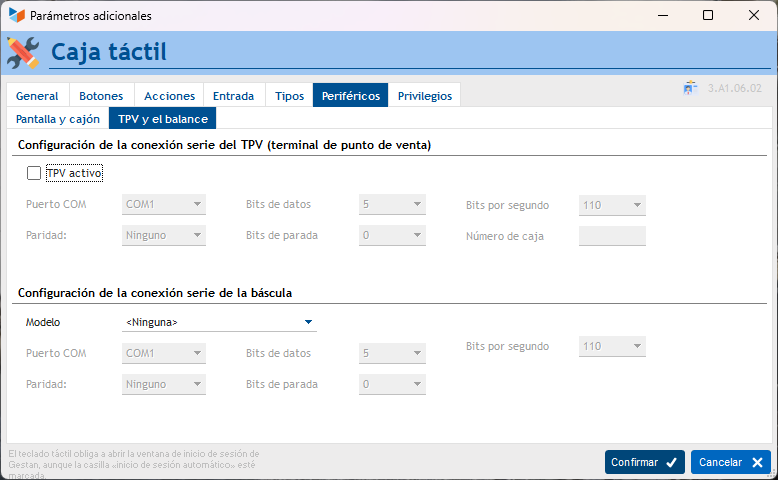
Task: Click the app logo in title bar
Action: (16, 16)
